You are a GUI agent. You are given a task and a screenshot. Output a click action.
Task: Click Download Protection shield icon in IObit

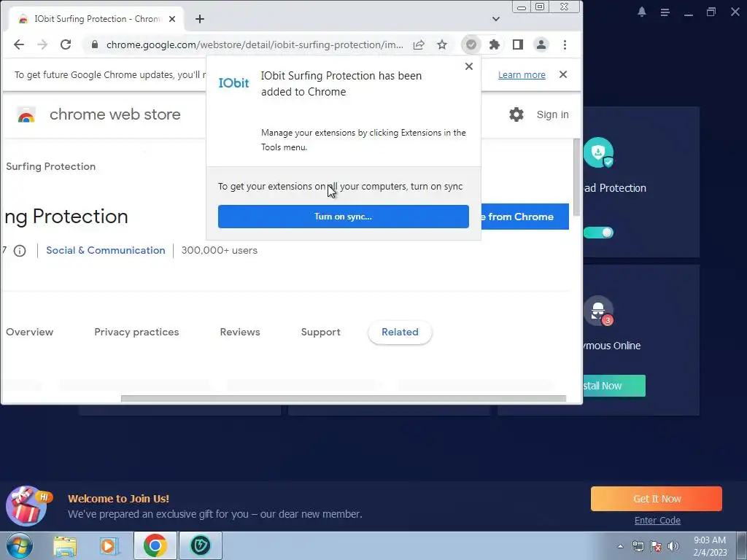(x=598, y=152)
